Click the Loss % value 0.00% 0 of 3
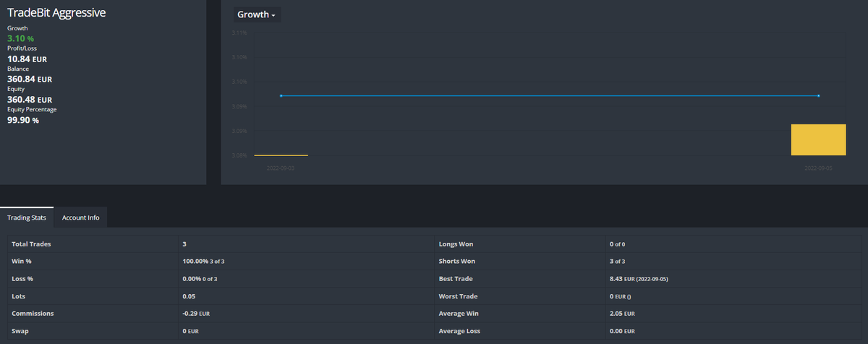 tap(200, 278)
